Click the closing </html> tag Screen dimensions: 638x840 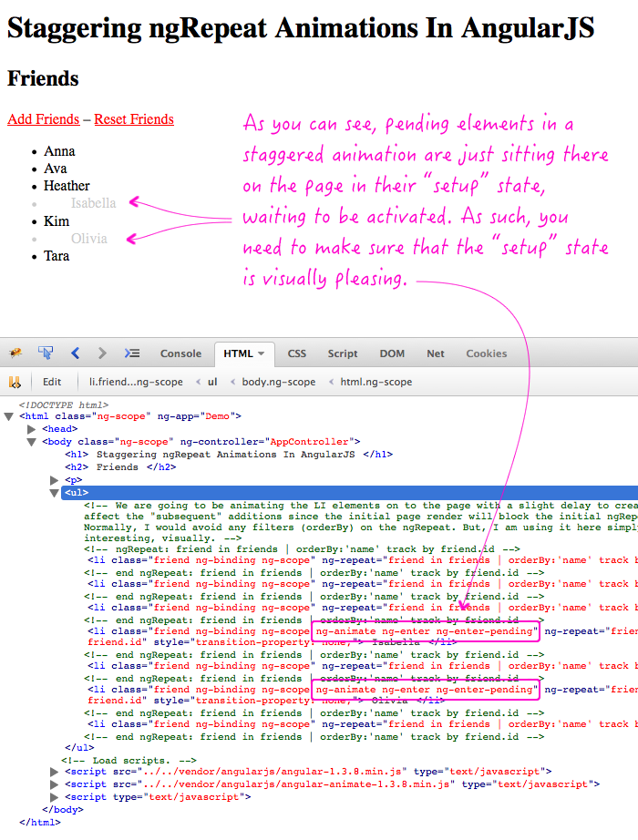pos(40,823)
